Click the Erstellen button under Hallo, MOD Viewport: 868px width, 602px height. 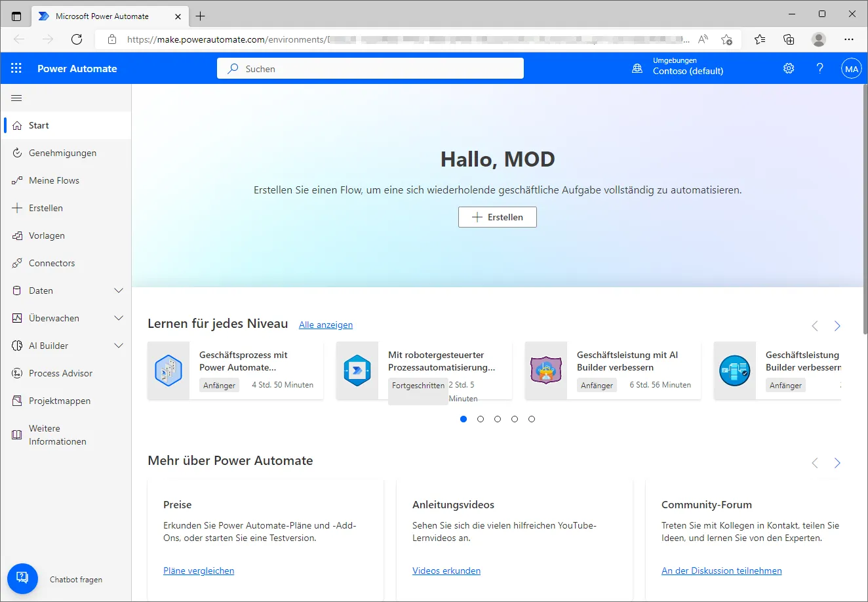(498, 217)
